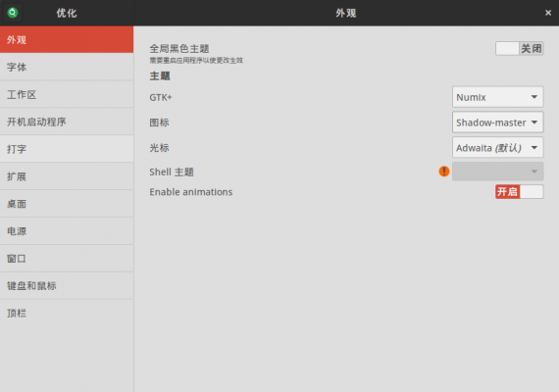Open the 扩展 section
Viewport: 559px width, 392px height.
tap(67, 176)
